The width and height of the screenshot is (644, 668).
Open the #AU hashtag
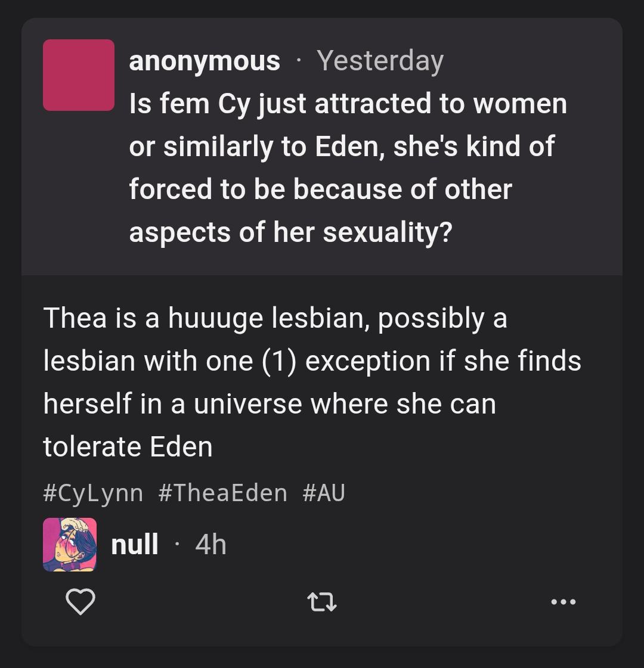pyautogui.click(x=324, y=493)
